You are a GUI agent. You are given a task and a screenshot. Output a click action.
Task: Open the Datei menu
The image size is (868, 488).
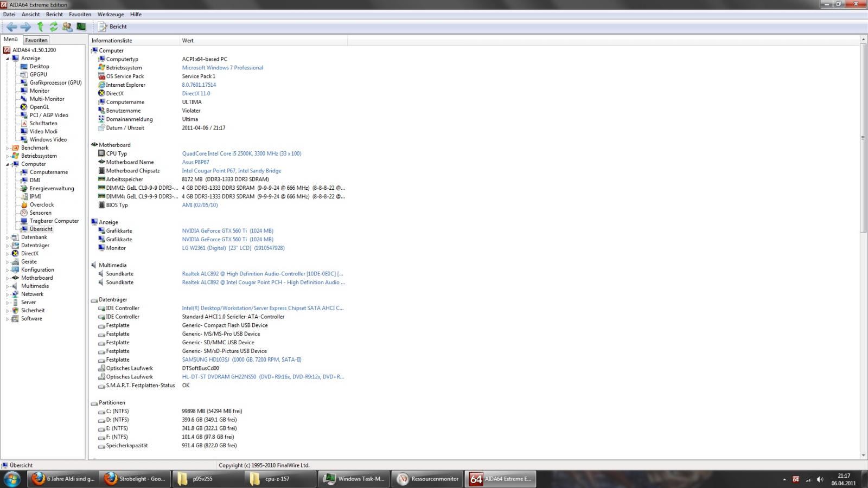[9, 15]
